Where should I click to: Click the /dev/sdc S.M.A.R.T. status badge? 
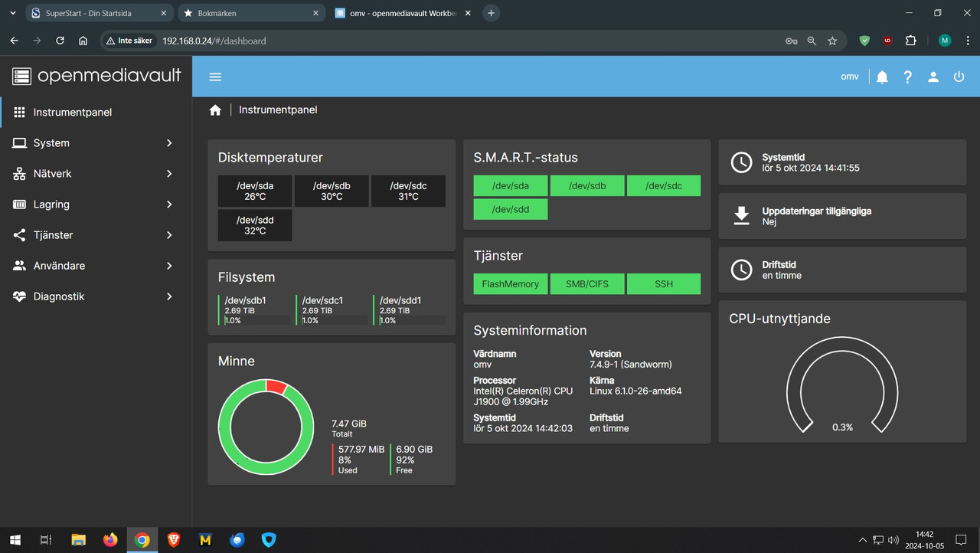point(664,185)
